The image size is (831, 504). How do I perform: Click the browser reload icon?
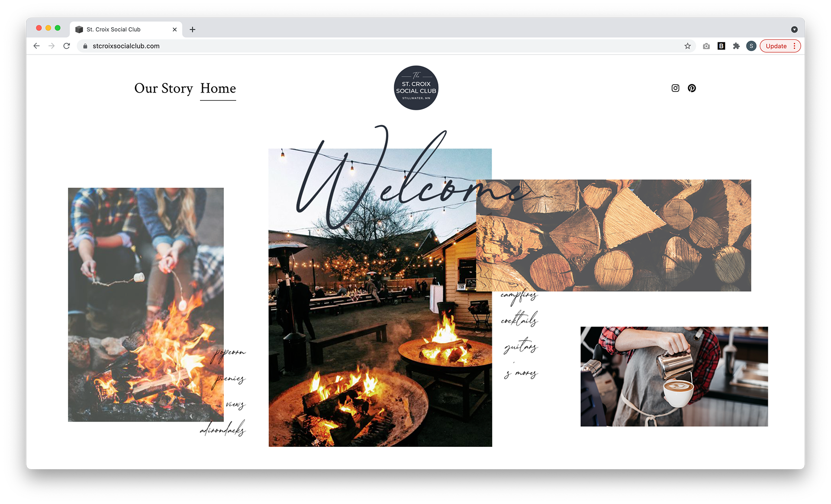67,46
